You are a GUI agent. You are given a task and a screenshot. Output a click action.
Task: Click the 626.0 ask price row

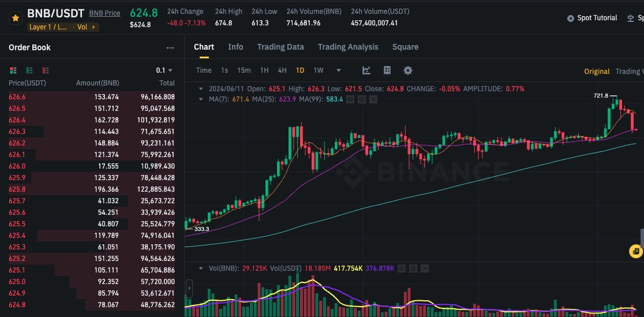coord(92,166)
